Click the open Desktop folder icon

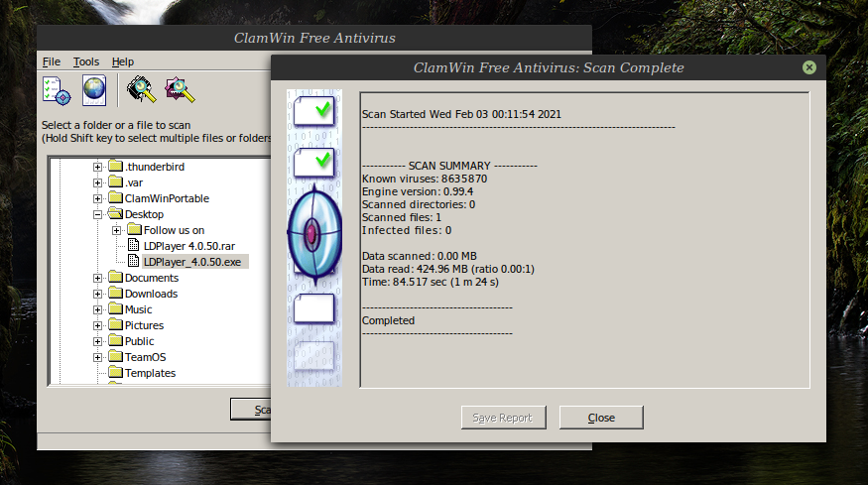pyautogui.click(x=116, y=213)
